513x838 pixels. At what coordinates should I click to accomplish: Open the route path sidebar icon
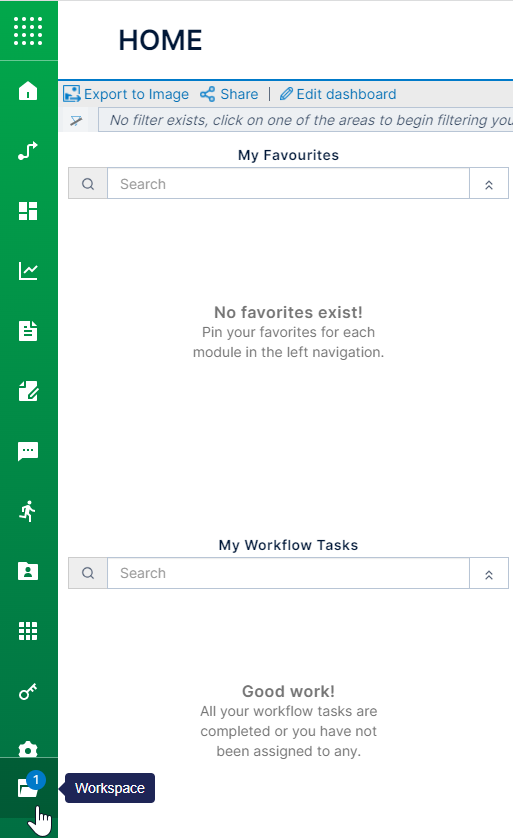(x=28, y=151)
